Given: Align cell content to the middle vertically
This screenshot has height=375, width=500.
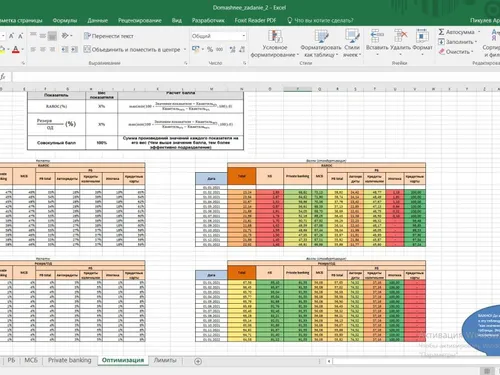Looking at the screenshot, I should [x=43, y=36].
